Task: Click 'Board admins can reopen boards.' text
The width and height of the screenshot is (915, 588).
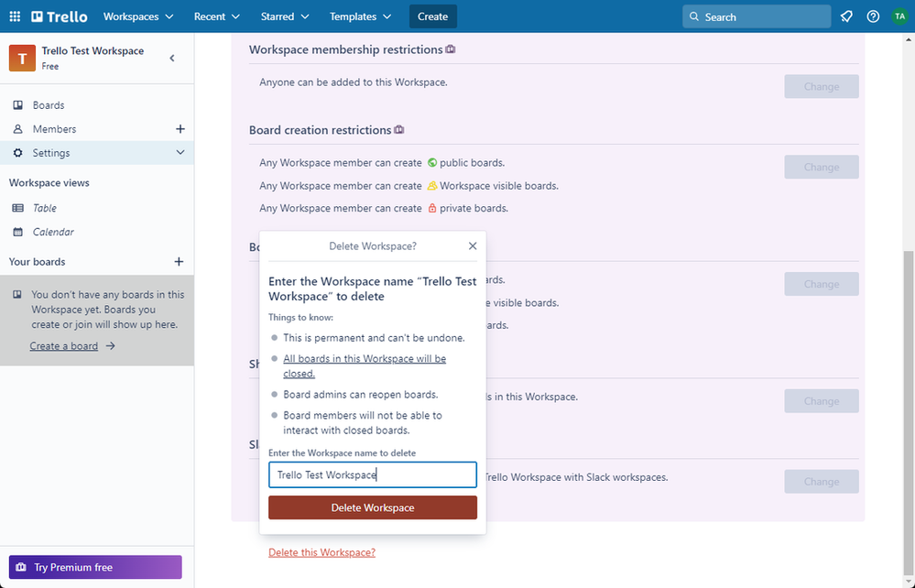Action: [x=361, y=395]
